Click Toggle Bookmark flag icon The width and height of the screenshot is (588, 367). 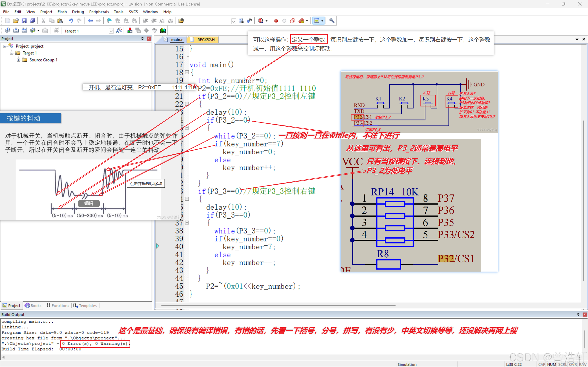(109, 21)
